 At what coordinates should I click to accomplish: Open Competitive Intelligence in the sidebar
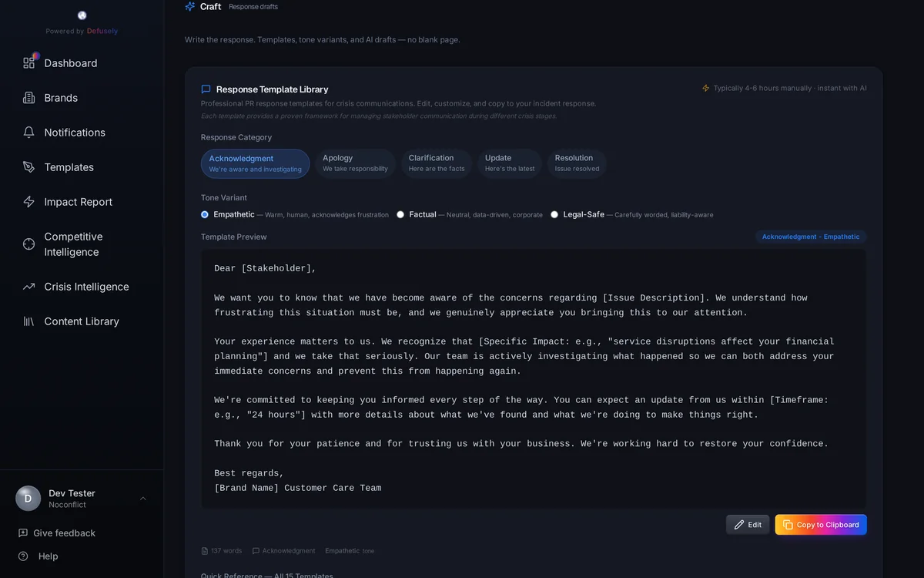coord(75,244)
